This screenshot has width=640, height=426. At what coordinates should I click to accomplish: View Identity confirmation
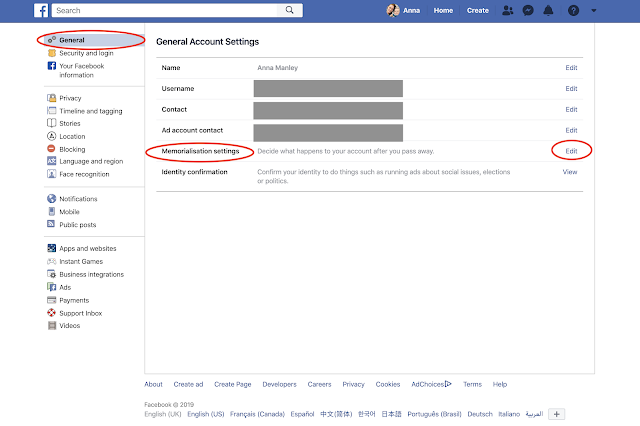[x=570, y=172]
